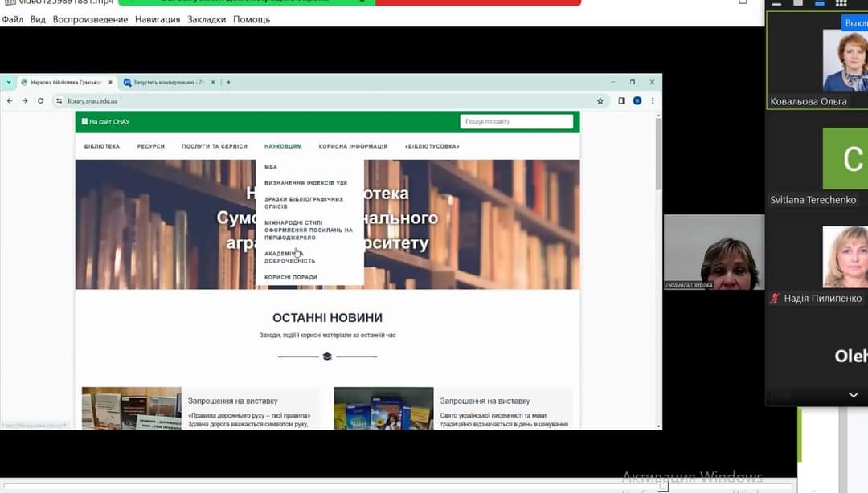Expand the Корисна інформація menu
The image size is (868, 493).
[x=353, y=146]
